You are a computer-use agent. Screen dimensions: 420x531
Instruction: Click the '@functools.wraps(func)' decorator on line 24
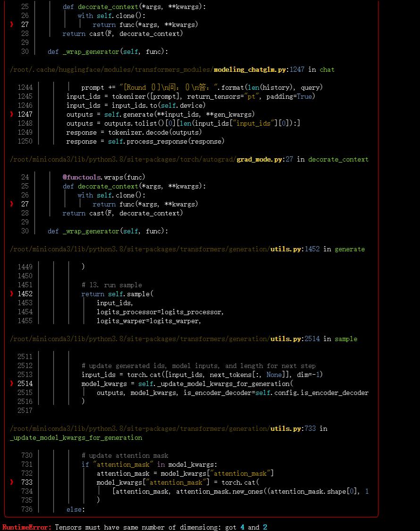point(104,177)
